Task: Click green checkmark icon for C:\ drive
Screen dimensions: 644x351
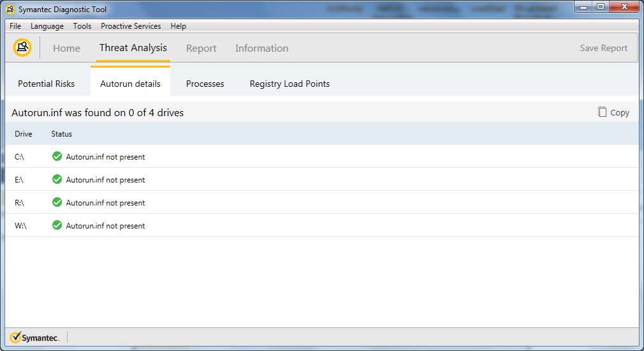Action: coord(57,156)
